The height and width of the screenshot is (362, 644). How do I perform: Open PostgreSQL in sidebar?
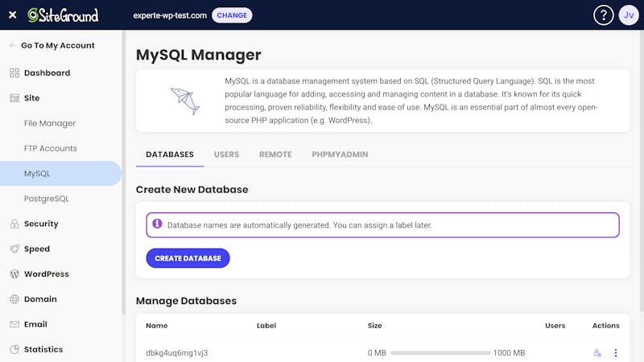[x=47, y=199]
